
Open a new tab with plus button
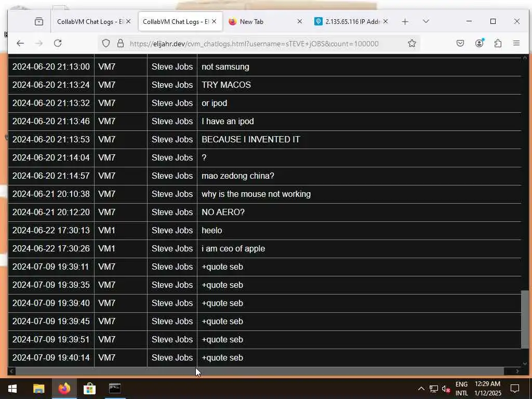(405, 22)
